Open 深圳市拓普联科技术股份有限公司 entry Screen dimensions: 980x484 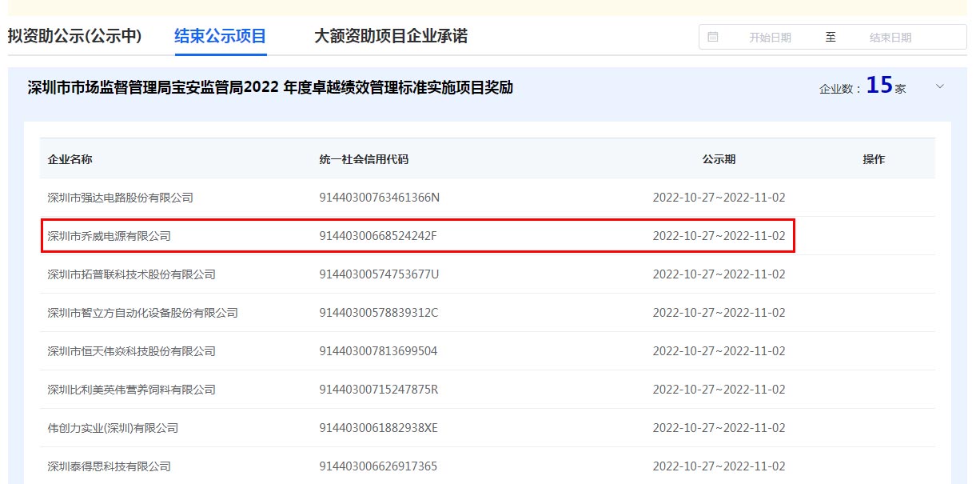pos(132,274)
